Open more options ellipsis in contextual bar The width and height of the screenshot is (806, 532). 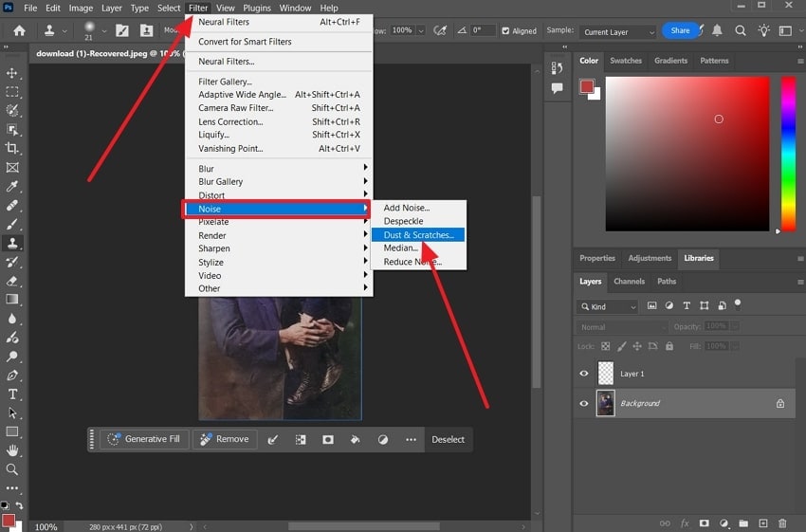point(411,440)
